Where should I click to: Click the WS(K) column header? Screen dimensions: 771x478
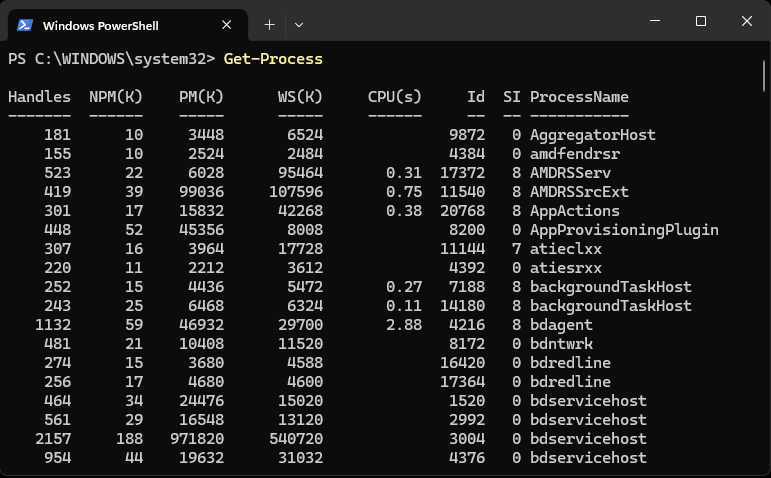300,97
